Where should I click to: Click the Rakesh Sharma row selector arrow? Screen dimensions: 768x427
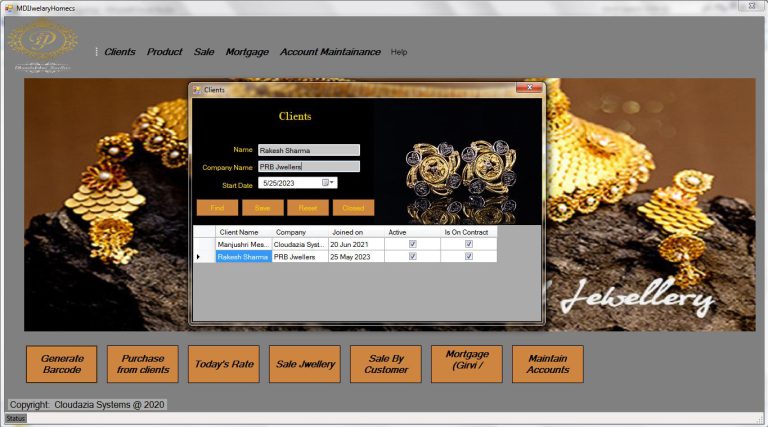(204, 257)
